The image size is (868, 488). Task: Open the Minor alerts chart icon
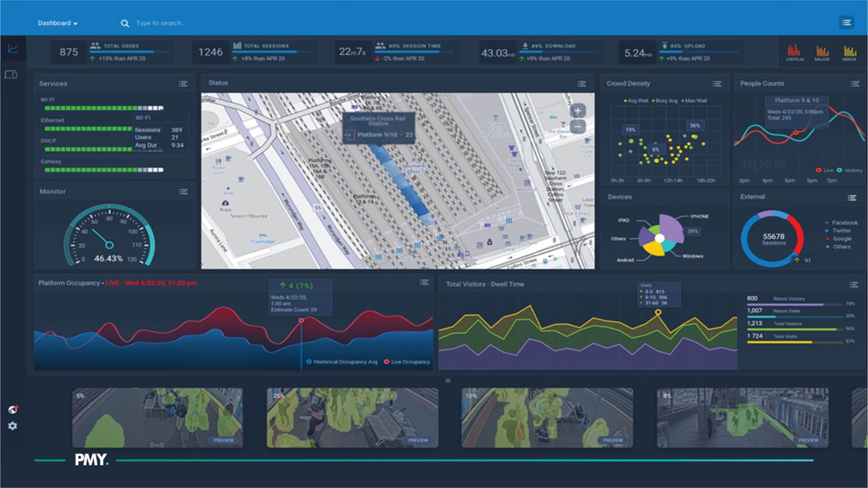(x=849, y=52)
